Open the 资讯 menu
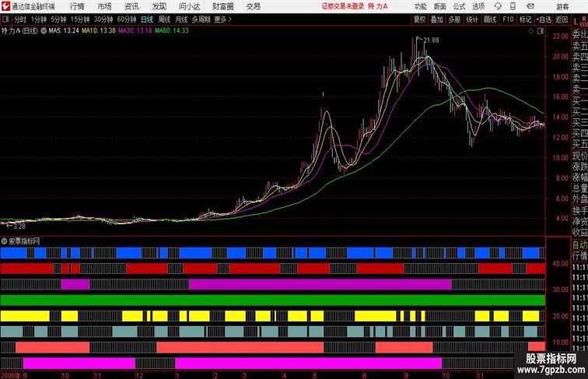The height and width of the screenshot is (379, 588). click(131, 6)
